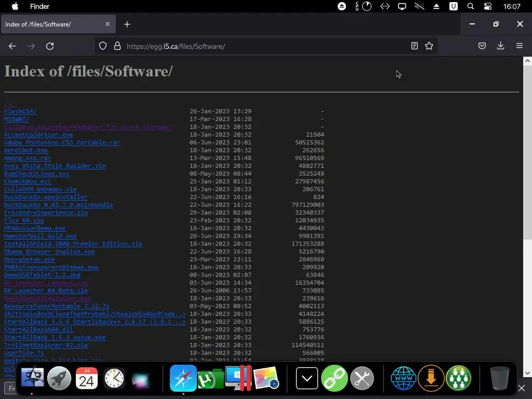Open Parallels Desktop from the dock
The width and height of the screenshot is (532, 399).
click(238, 378)
